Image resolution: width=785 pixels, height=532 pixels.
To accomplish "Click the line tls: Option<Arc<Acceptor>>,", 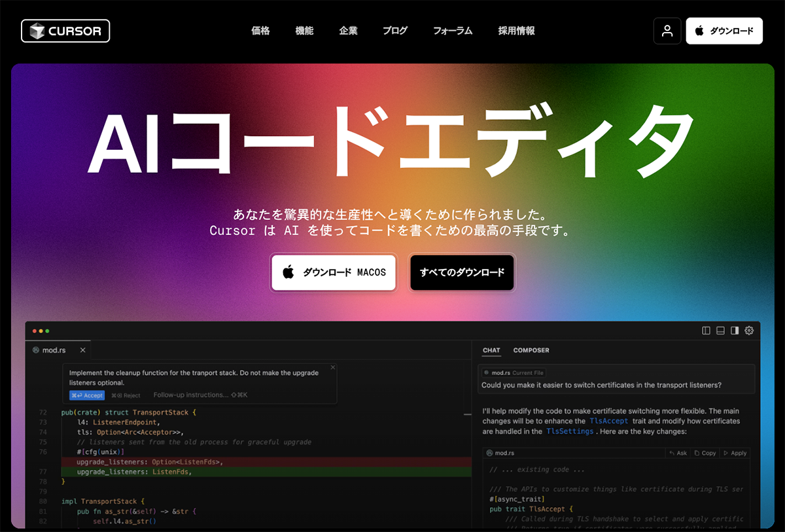I will (x=130, y=432).
